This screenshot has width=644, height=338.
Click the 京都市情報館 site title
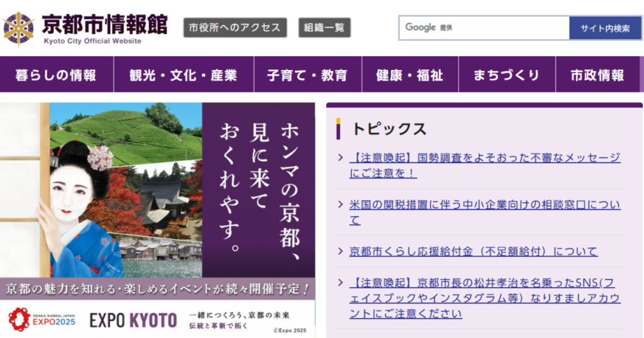[x=104, y=25]
